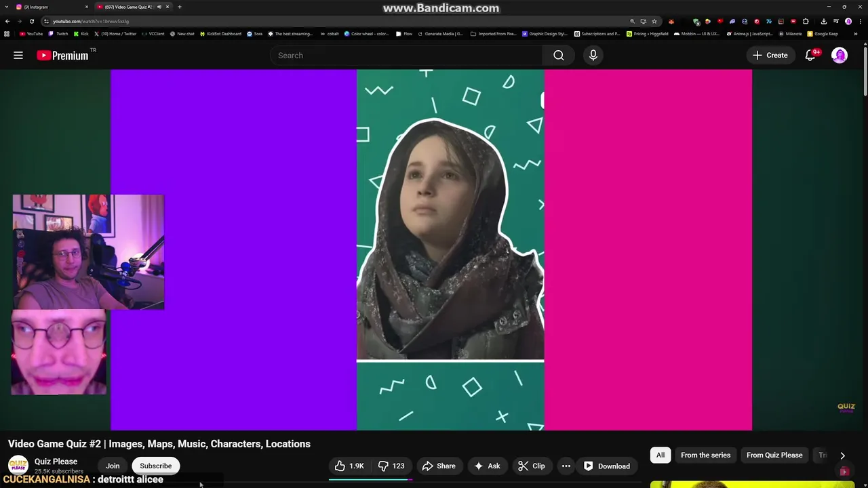Select the From the series chip
The image size is (868, 488).
click(x=705, y=455)
